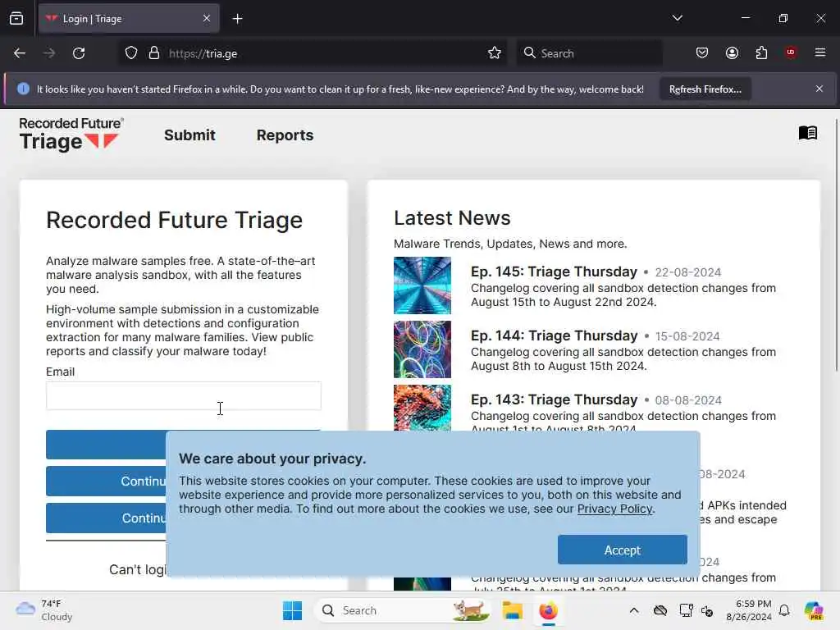The width and height of the screenshot is (840, 630).
Task: Open File Explorer from the taskbar
Action: tap(512, 610)
